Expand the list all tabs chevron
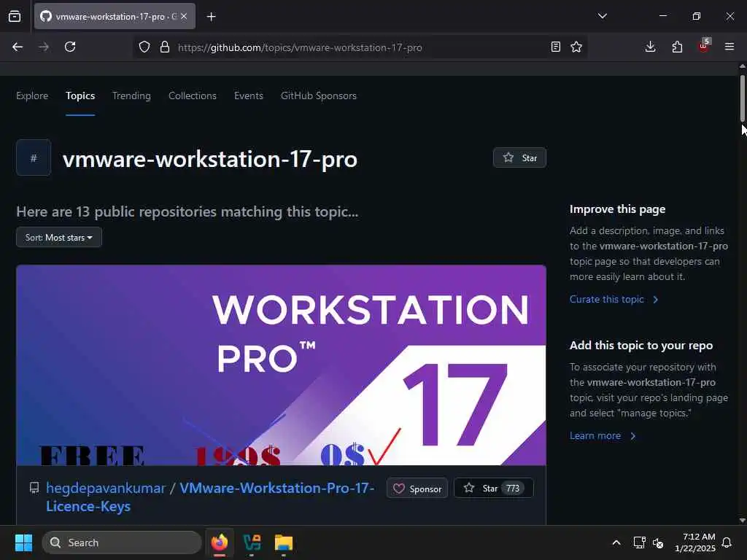The width and height of the screenshot is (747, 560). point(602,16)
